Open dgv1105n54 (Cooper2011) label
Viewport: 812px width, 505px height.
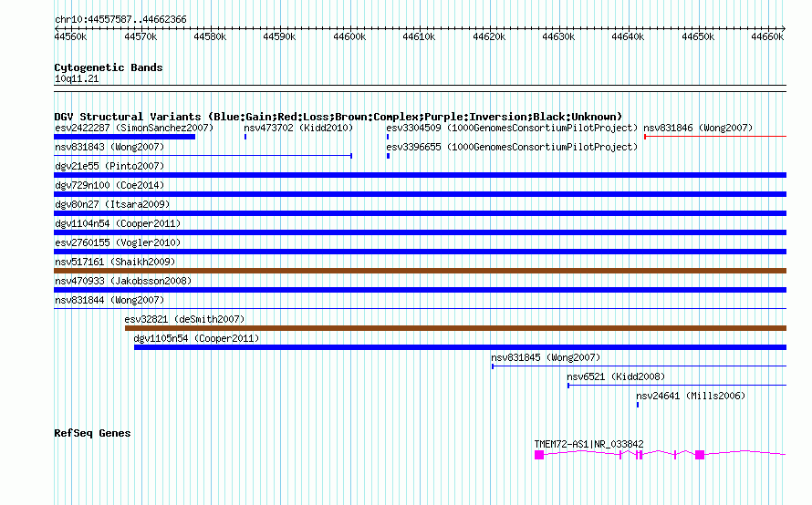(x=196, y=338)
